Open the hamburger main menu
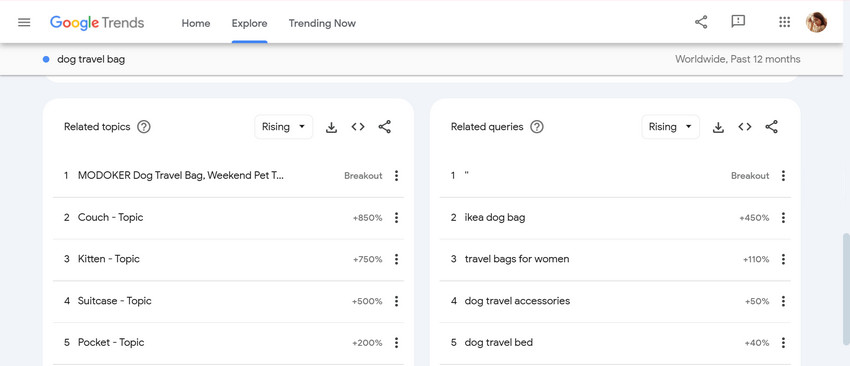The width and height of the screenshot is (850, 366). point(24,23)
